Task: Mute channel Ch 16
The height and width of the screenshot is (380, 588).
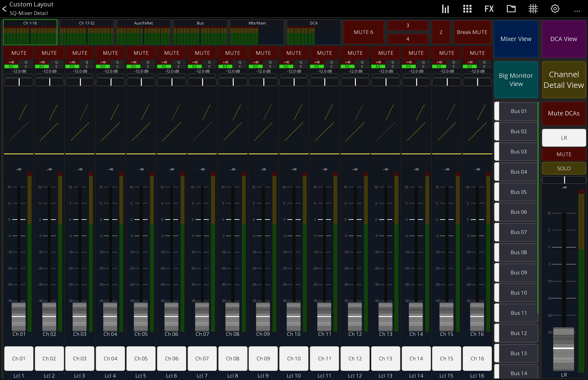Action: (477, 53)
